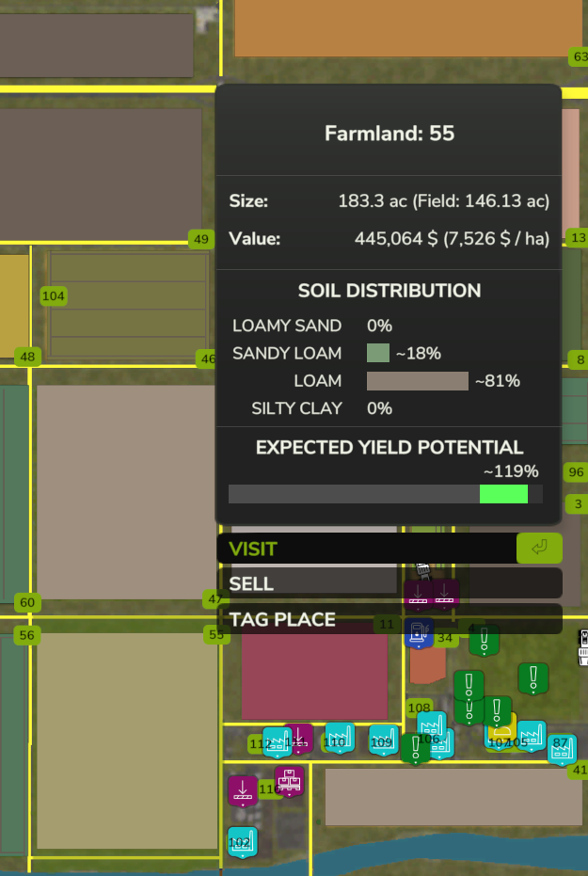The width and height of the screenshot is (588, 876).
Task: Click the "~119%" yield percentage
Action: tap(511, 472)
